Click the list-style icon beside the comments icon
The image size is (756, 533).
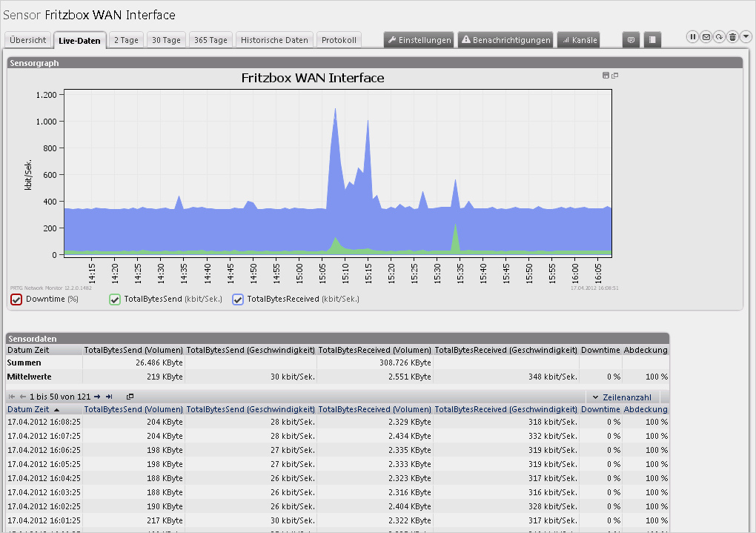click(651, 40)
